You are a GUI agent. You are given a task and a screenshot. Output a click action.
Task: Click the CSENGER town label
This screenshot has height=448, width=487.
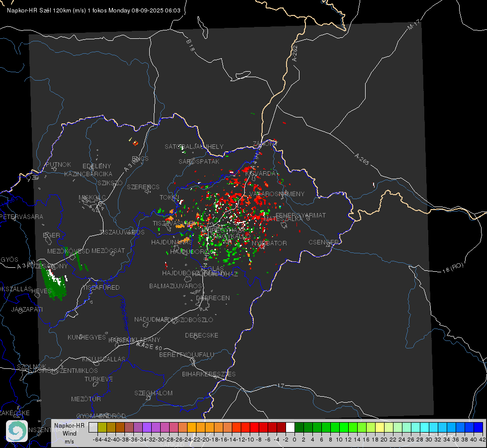coord(323,242)
